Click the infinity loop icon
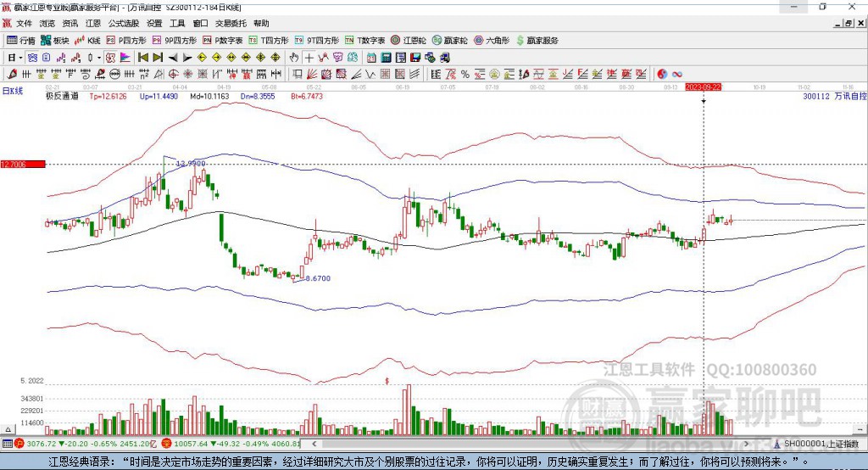The width and height of the screenshot is (868, 470). coord(676,74)
